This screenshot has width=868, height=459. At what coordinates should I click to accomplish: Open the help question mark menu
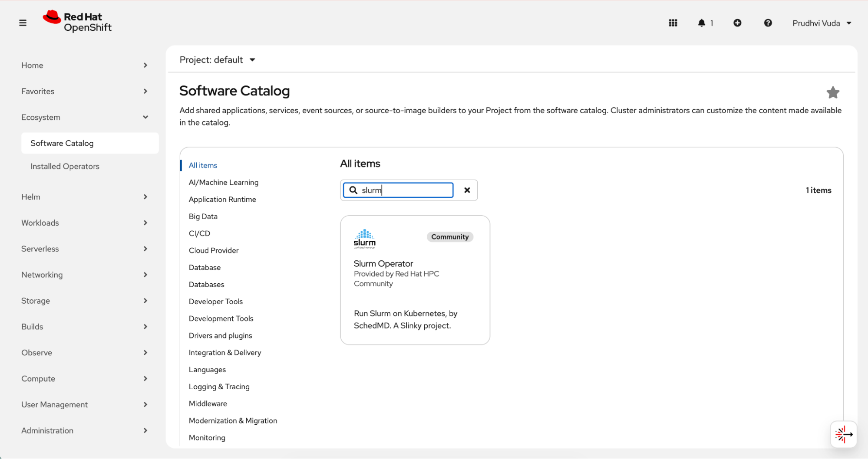pyautogui.click(x=768, y=23)
